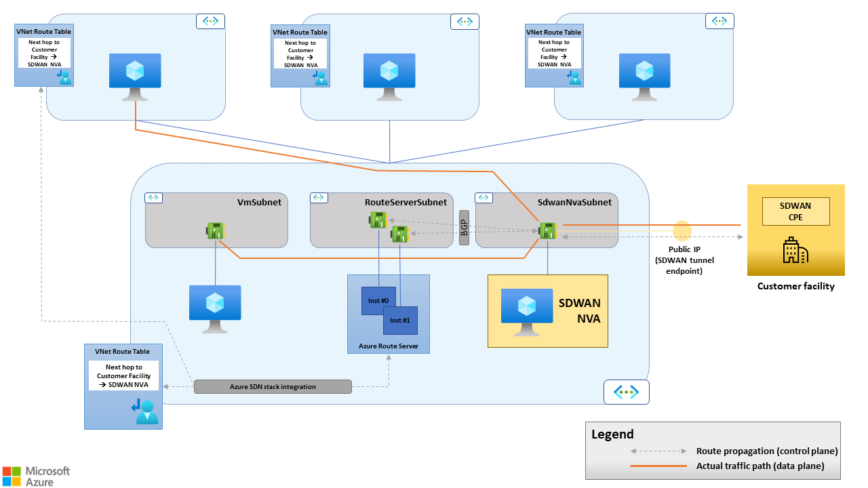Select the virtual machine in the third spoke VNet
This screenshot has height=488, width=868.
point(644,77)
